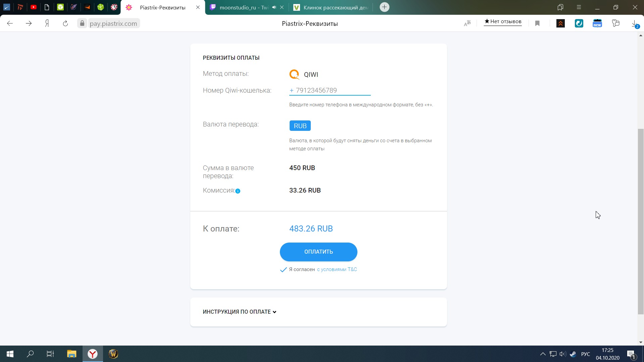The width and height of the screenshot is (644, 362).
Task: Open the Yandex home button
Action: coord(47,23)
